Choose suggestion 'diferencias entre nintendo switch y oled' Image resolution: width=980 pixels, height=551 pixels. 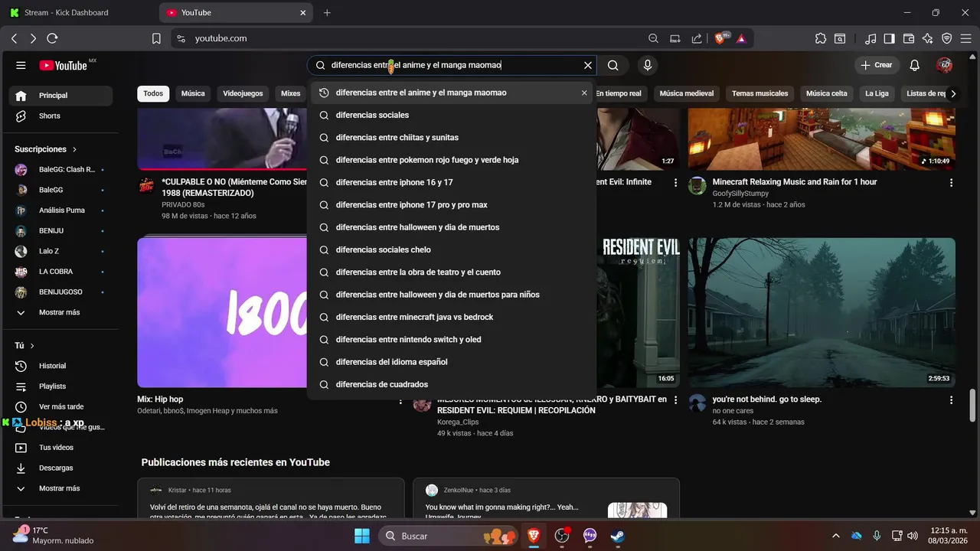click(452, 339)
